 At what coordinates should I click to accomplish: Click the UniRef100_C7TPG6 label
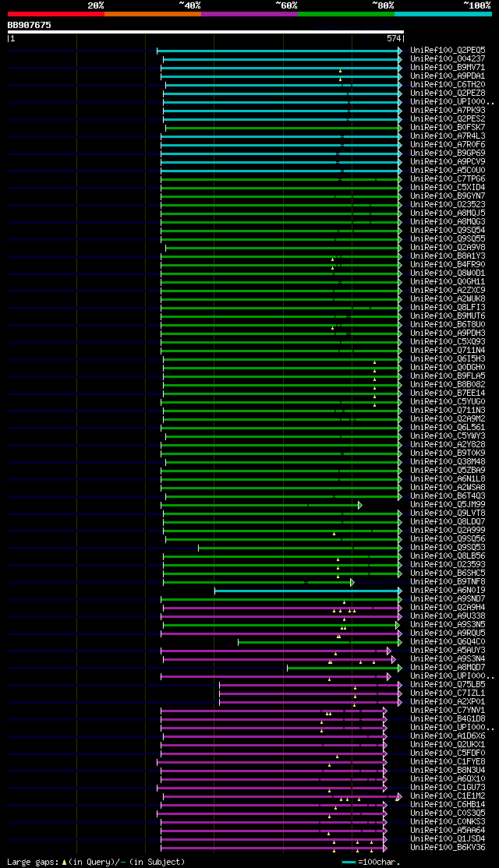click(x=448, y=178)
